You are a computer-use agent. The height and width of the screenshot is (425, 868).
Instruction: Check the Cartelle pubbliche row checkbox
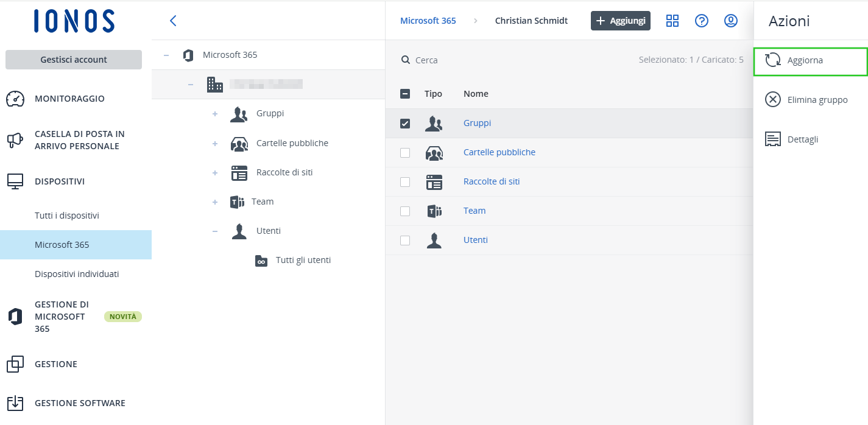point(405,153)
